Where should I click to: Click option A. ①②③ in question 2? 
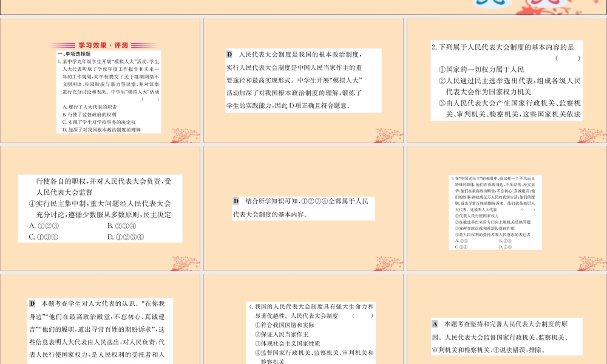click(44, 226)
